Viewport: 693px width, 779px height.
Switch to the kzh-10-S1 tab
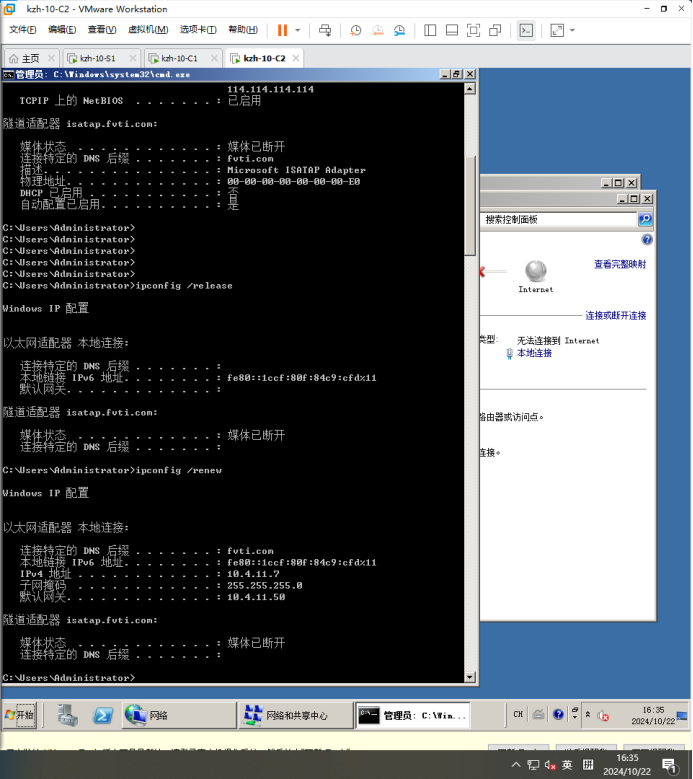[x=97, y=59]
